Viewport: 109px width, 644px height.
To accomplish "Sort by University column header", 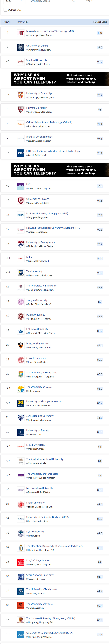I will tap(22, 22).
